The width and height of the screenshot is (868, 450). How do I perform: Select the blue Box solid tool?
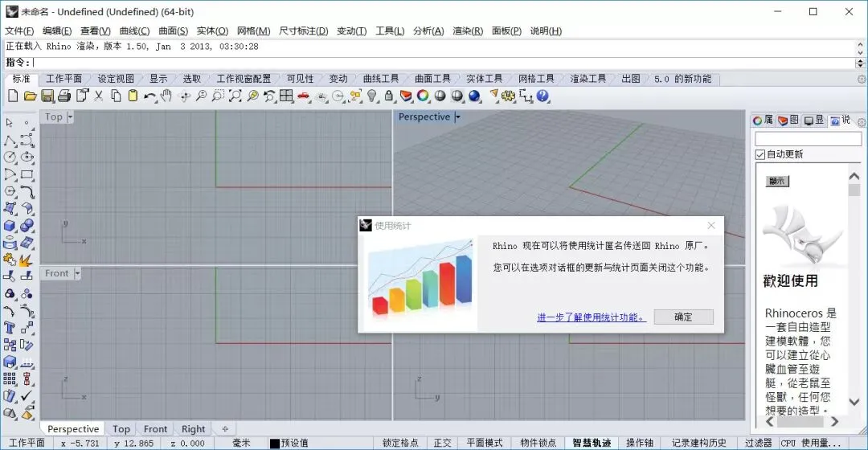[10, 225]
